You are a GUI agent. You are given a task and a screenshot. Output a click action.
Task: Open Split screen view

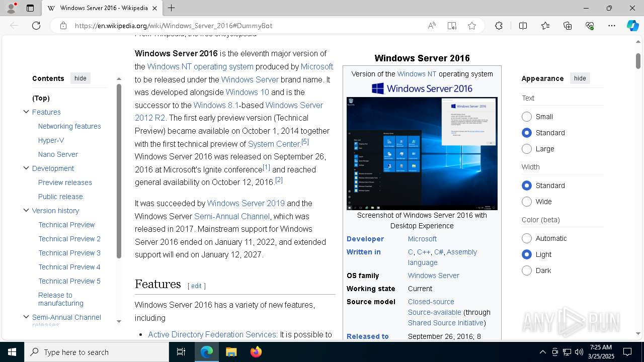coord(523,26)
